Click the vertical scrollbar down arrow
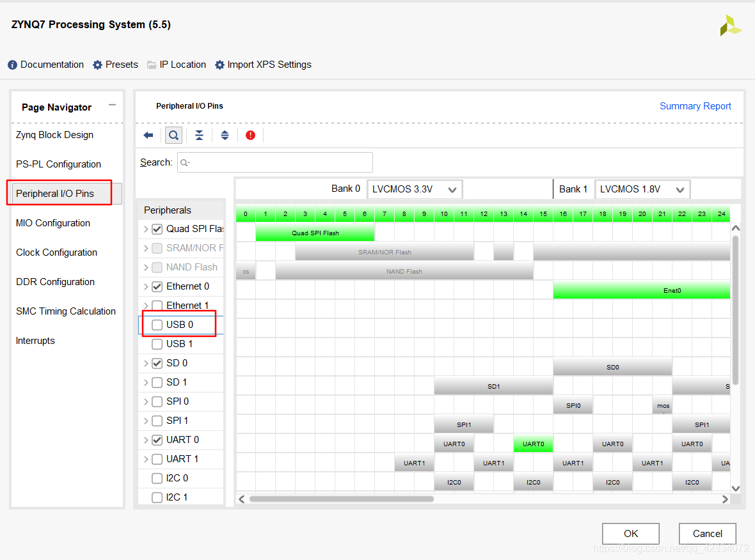 (x=736, y=488)
